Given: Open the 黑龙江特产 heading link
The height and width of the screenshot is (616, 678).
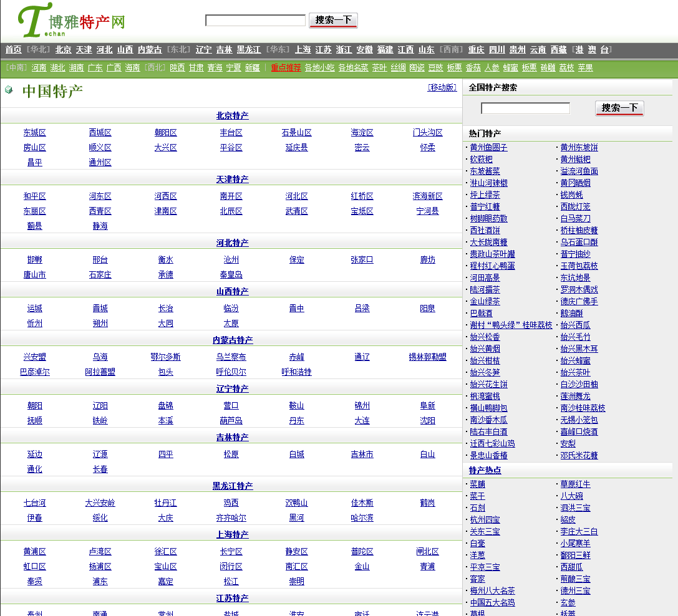Looking at the screenshot, I should 232,486.
